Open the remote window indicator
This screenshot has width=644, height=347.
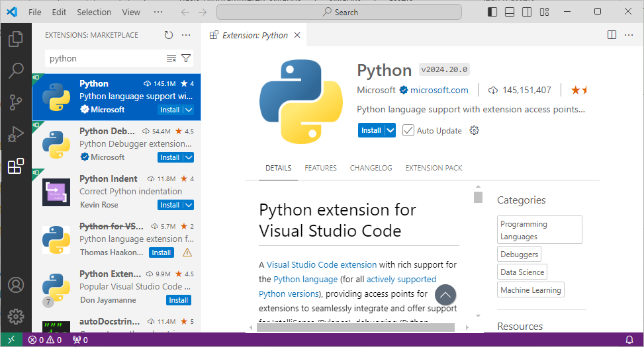tap(11, 340)
